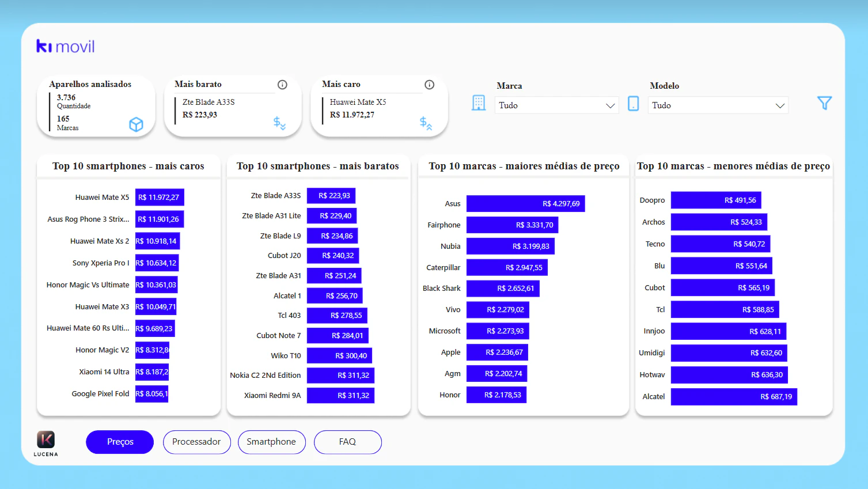Click the Nokia C2 2Nd Edition label

pos(266,375)
